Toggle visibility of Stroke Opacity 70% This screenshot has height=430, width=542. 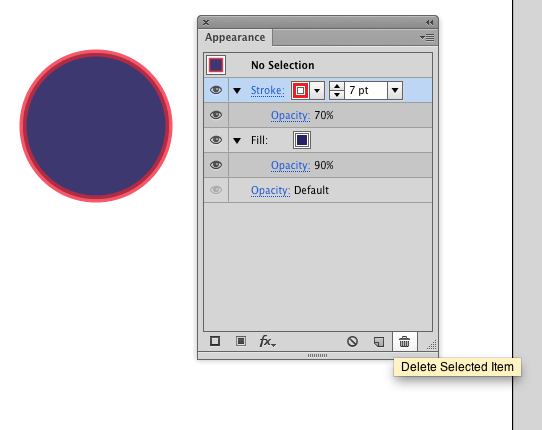216,115
